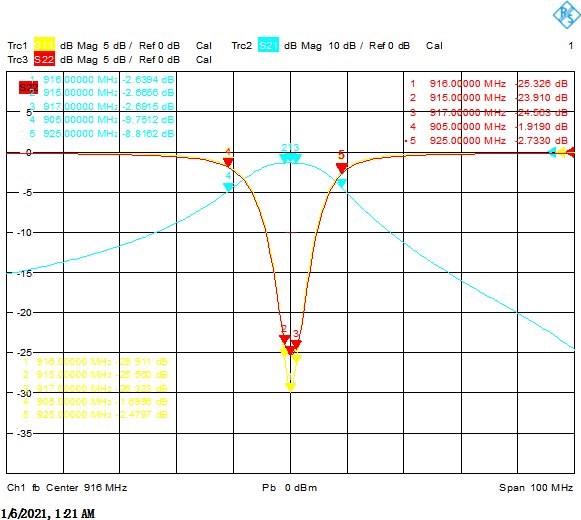581x520 pixels.
Task: Click cyan marker 4 triangle on S21 trace
Action: pyautogui.click(x=228, y=187)
